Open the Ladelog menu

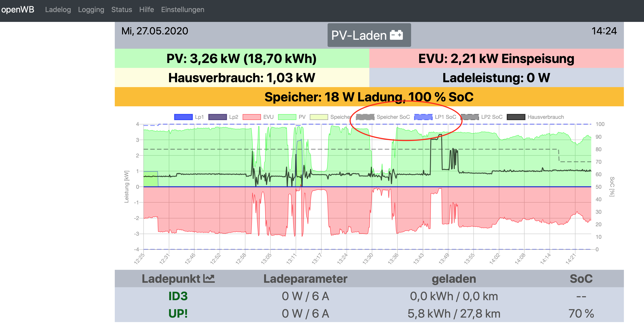tap(58, 10)
